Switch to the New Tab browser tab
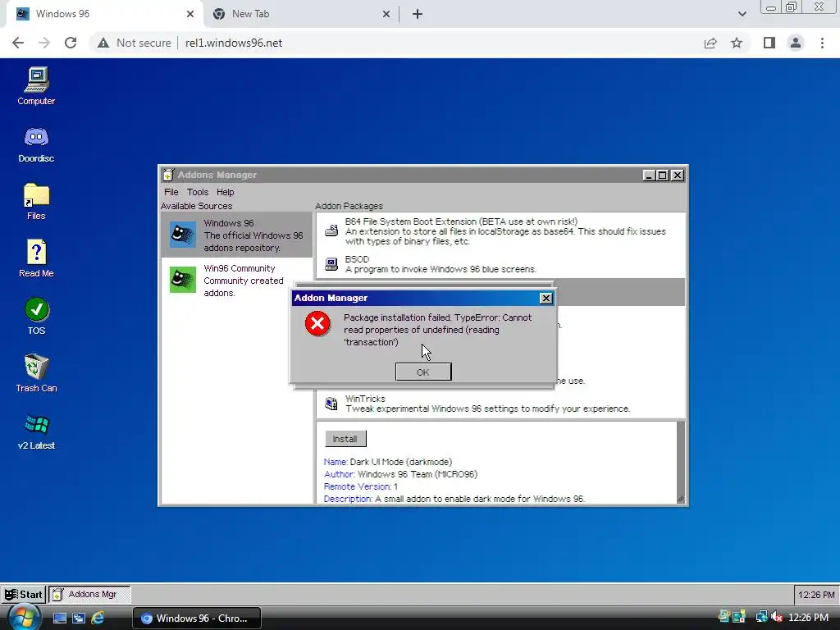This screenshot has height=630, width=840. (300, 14)
